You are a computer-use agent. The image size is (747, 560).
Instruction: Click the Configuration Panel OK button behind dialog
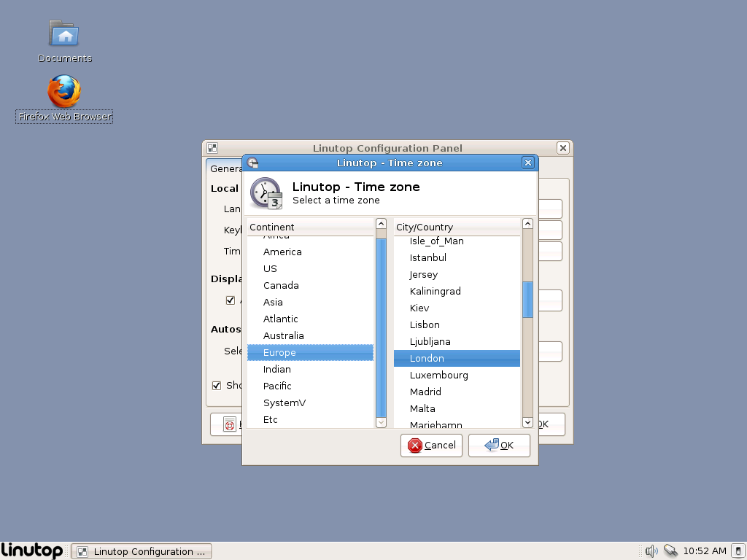(551, 424)
